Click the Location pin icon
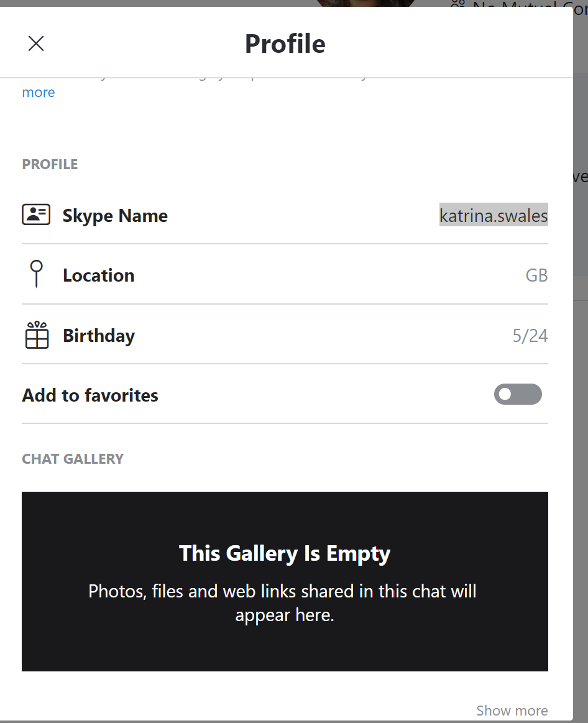The height and width of the screenshot is (723, 588). 37,274
